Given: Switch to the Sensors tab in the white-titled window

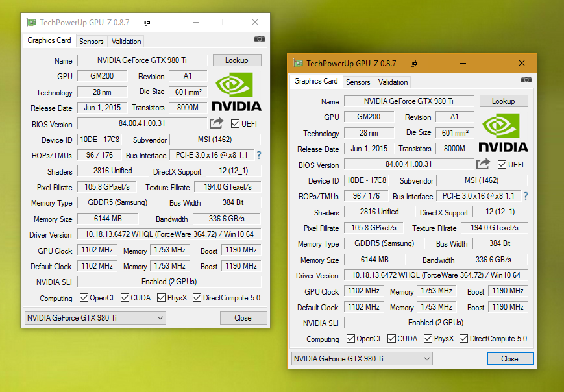Looking at the screenshot, I should 92,42.
